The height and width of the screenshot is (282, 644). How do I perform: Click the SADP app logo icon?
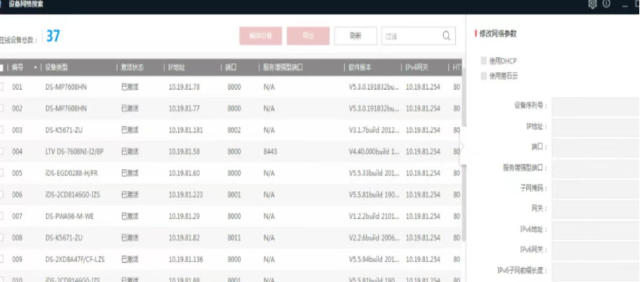(x=2, y=4)
